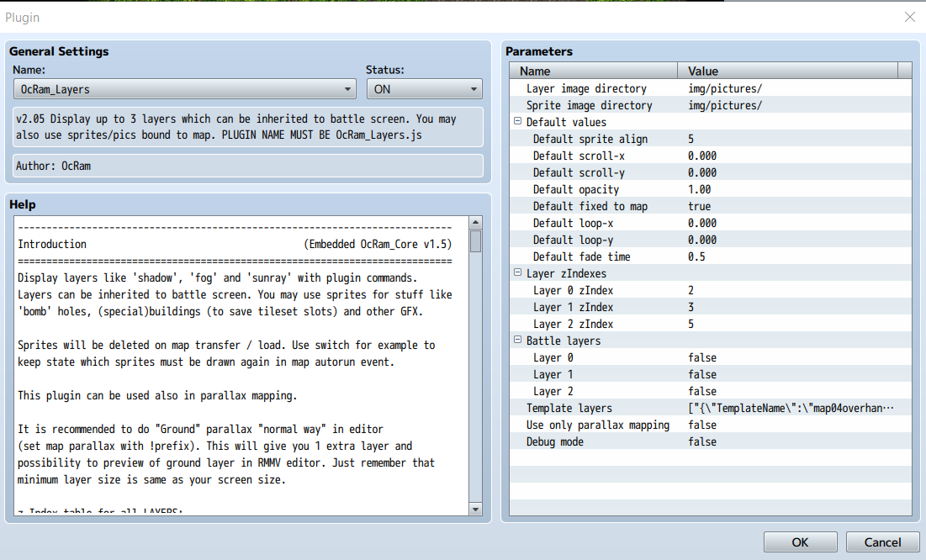Viewport: 926px width, 560px height.
Task: Click the Author: OcRam text field
Action: [248, 166]
